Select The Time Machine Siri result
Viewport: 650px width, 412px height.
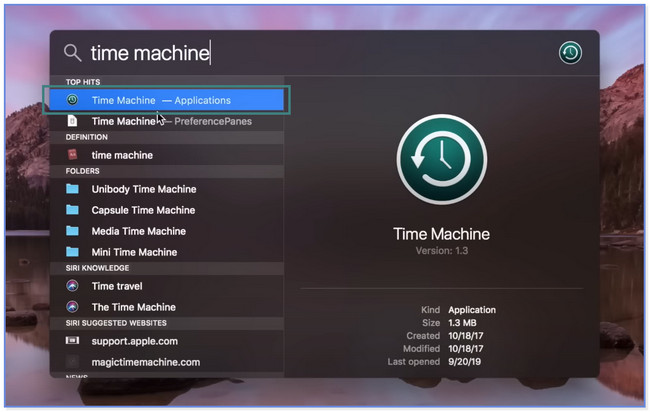pyautogui.click(x=167, y=307)
